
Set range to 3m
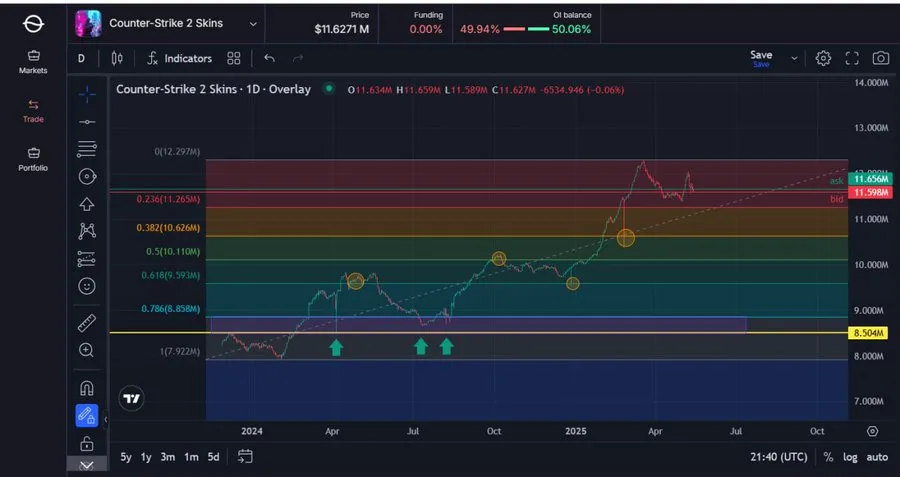pyautogui.click(x=168, y=457)
